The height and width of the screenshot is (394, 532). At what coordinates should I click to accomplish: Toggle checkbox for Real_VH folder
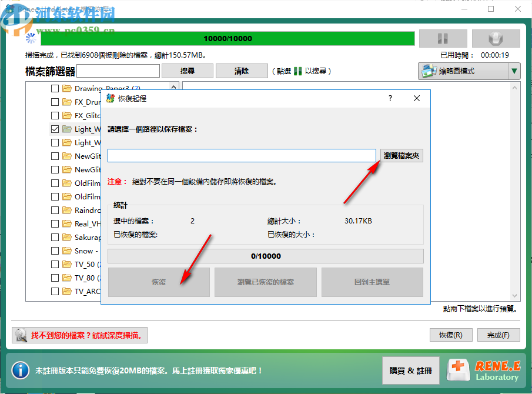(x=55, y=223)
